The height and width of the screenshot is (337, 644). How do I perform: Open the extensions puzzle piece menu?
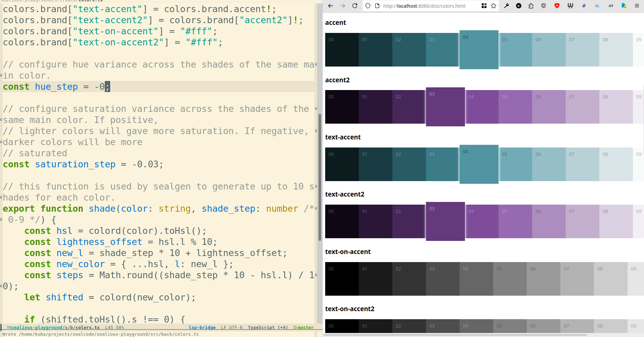(531, 6)
